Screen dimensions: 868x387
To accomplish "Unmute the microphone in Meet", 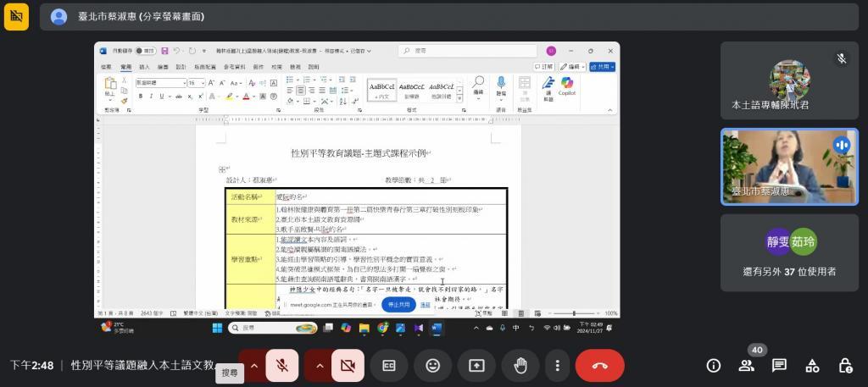I will (x=281, y=366).
